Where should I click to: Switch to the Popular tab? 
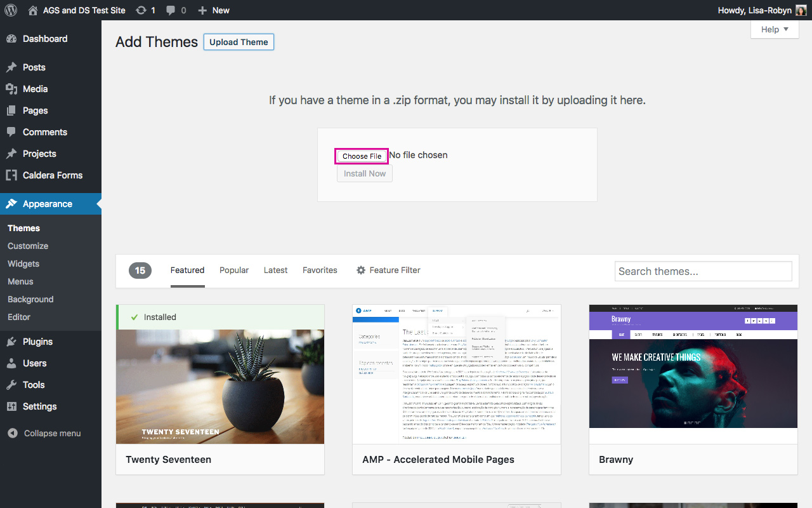(234, 270)
